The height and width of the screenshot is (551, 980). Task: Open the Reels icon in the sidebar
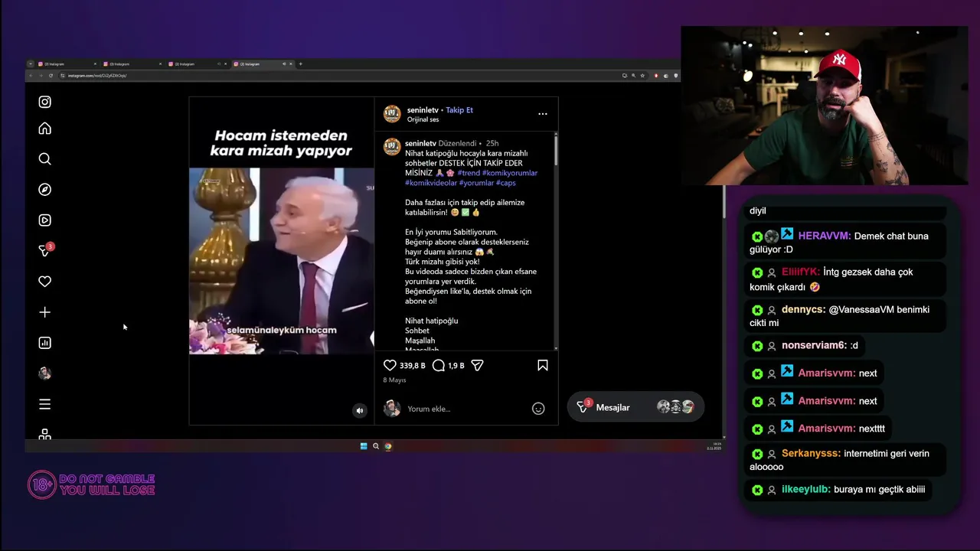44,220
